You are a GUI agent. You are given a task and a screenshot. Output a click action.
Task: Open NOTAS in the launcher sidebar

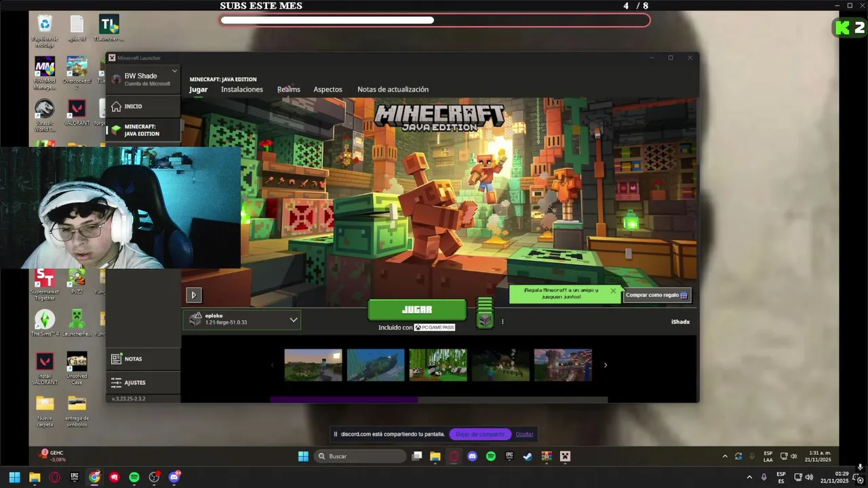143,359
